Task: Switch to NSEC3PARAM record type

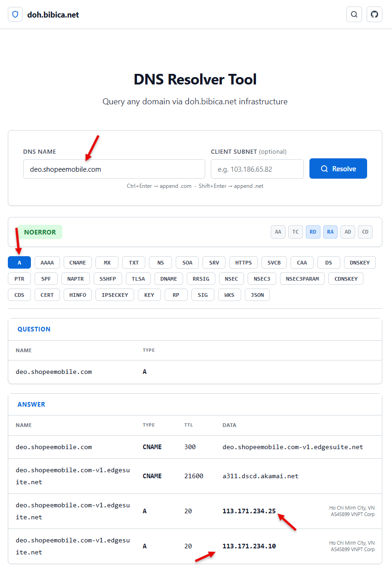Action: click(x=303, y=279)
